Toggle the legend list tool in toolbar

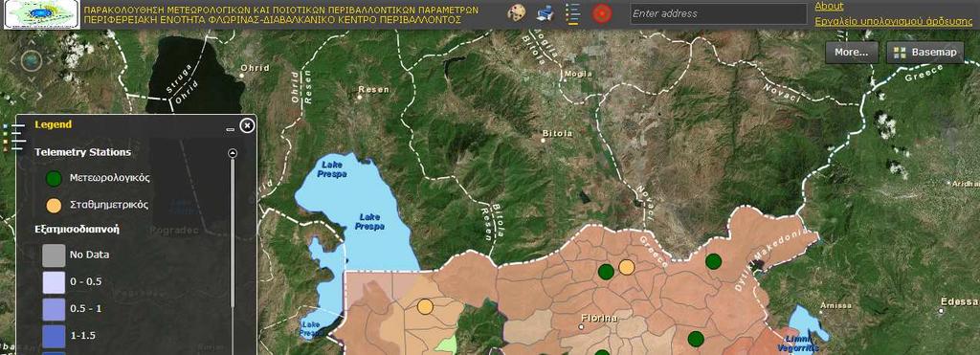pyautogui.click(x=572, y=13)
